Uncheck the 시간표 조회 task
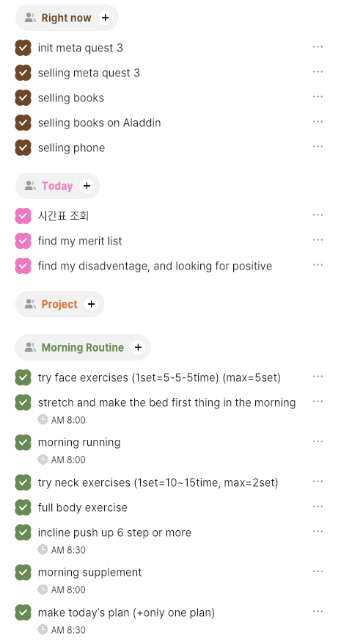The image size is (352, 644). point(23,216)
